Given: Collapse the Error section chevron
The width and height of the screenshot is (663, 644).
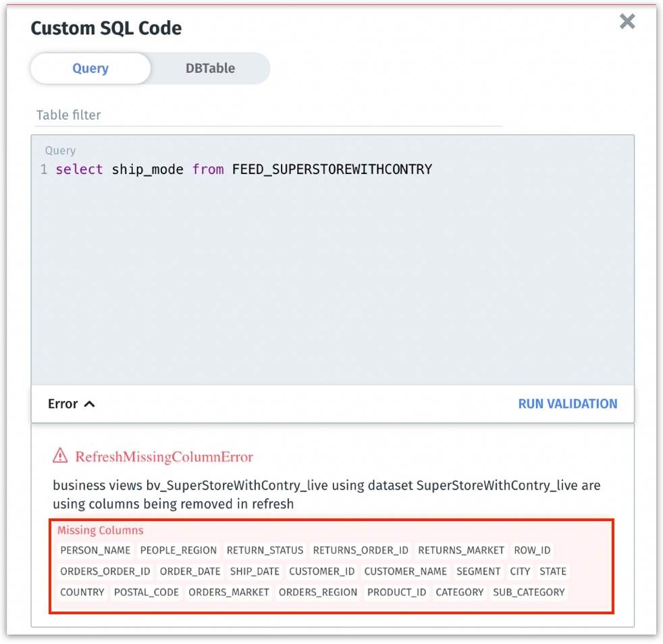Looking at the screenshot, I should 89,404.
